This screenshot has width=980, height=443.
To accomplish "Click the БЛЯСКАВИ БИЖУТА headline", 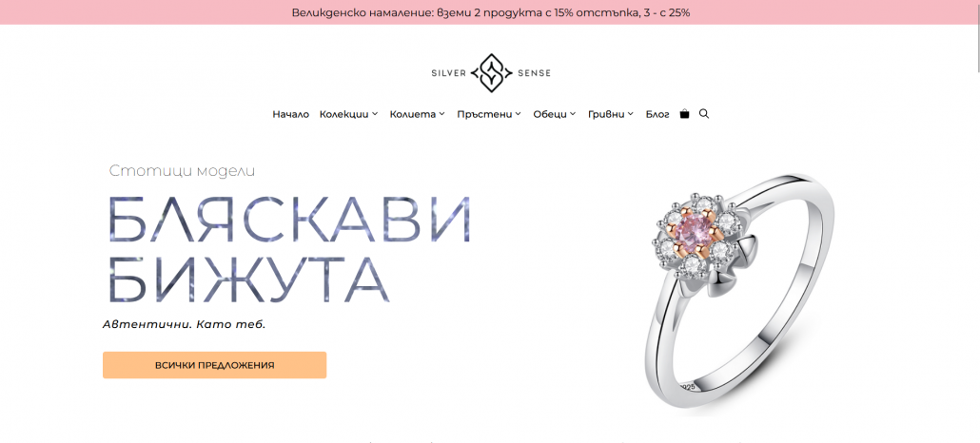I will click(289, 249).
